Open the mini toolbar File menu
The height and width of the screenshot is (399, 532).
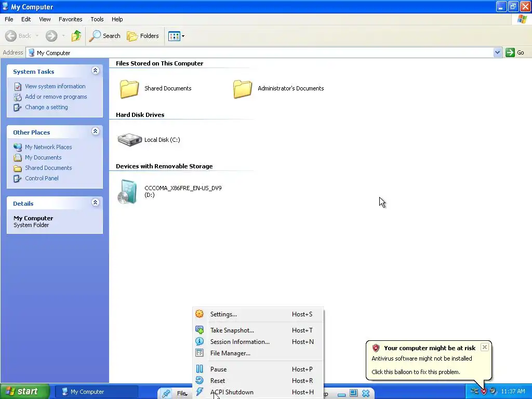pyautogui.click(x=182, y=393)
